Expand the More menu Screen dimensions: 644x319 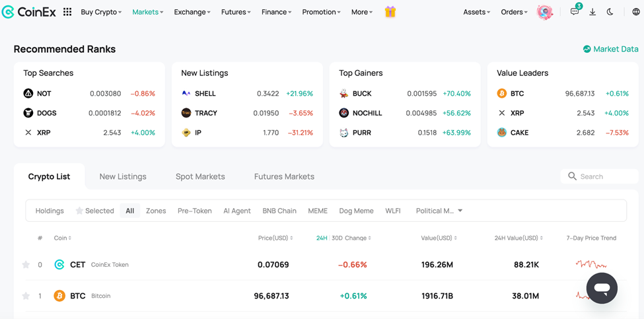362,12
